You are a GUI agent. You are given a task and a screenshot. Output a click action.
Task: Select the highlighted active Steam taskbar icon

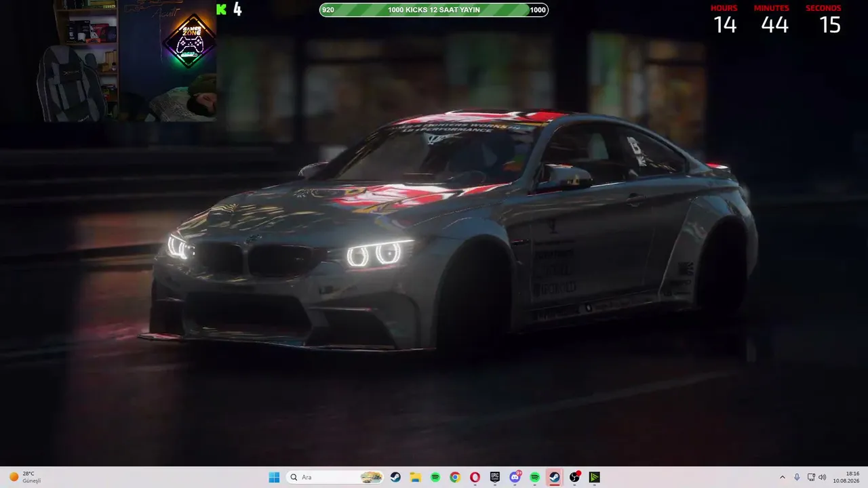[x=554, y=477]
